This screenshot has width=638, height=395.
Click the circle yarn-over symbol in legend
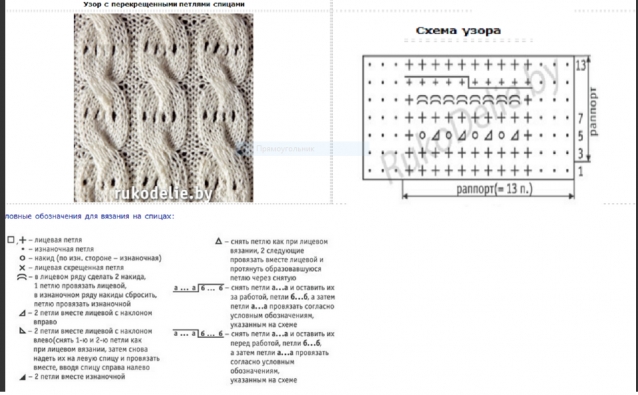(22, 258)
